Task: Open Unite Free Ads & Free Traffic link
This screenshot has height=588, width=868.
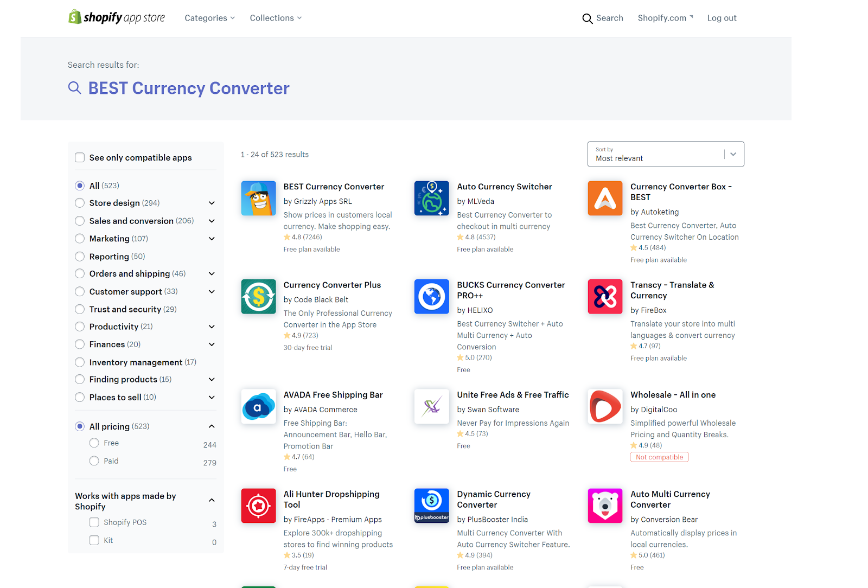Action: [513, 395]
